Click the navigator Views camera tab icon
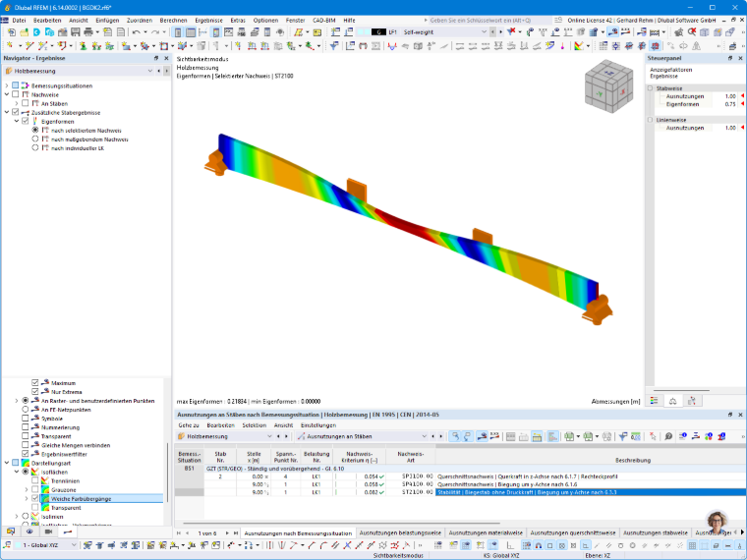 point(48,532)
